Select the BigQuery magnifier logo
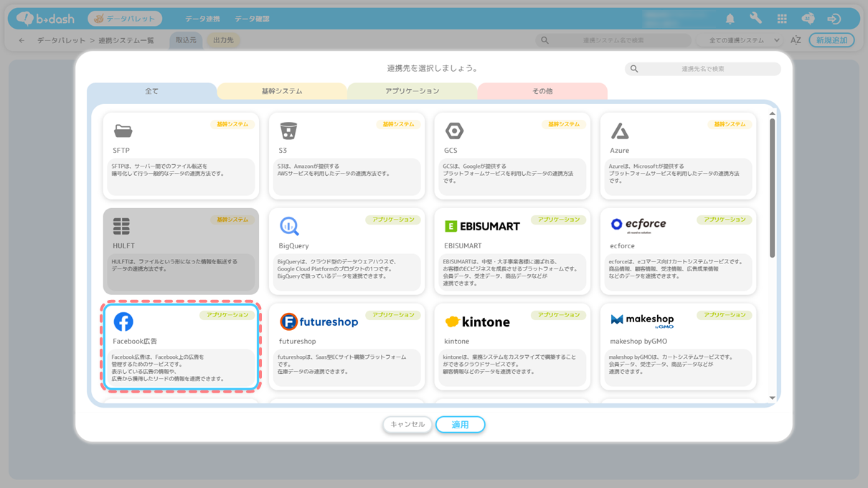The image size is (868, 488). [x=289, y=226]
